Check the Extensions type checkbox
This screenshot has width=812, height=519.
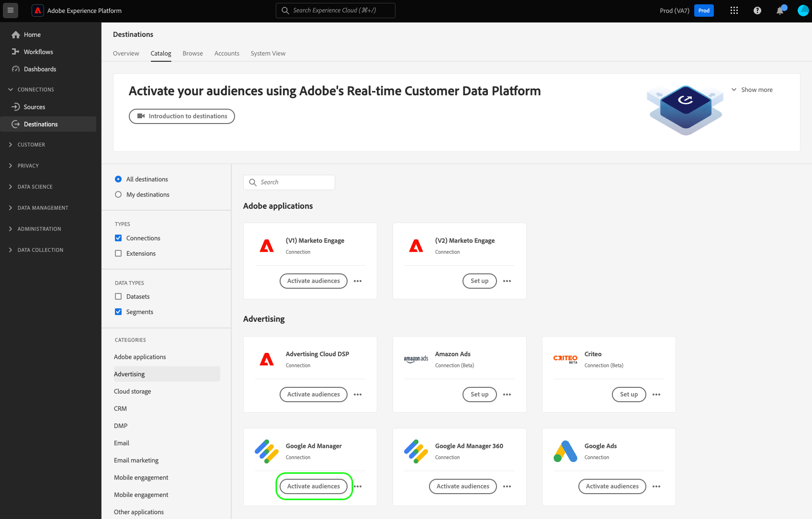click(x=118, y=253)
